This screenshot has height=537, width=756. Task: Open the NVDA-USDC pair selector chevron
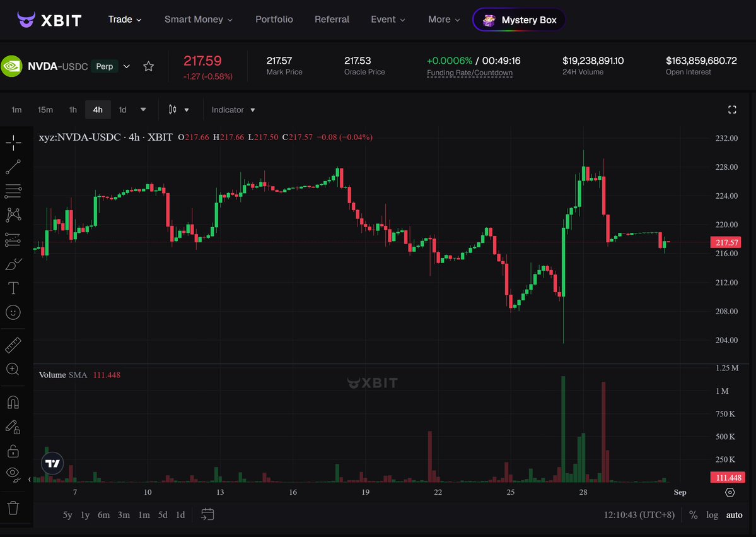[x=126, y=66]
